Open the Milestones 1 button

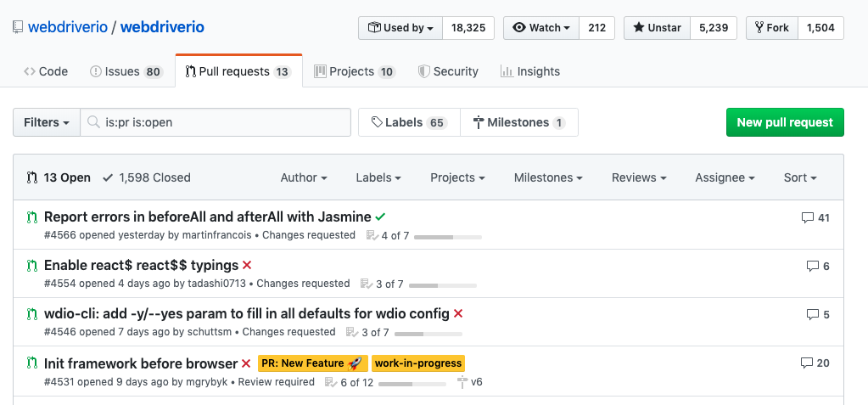[x=519, y=122]
